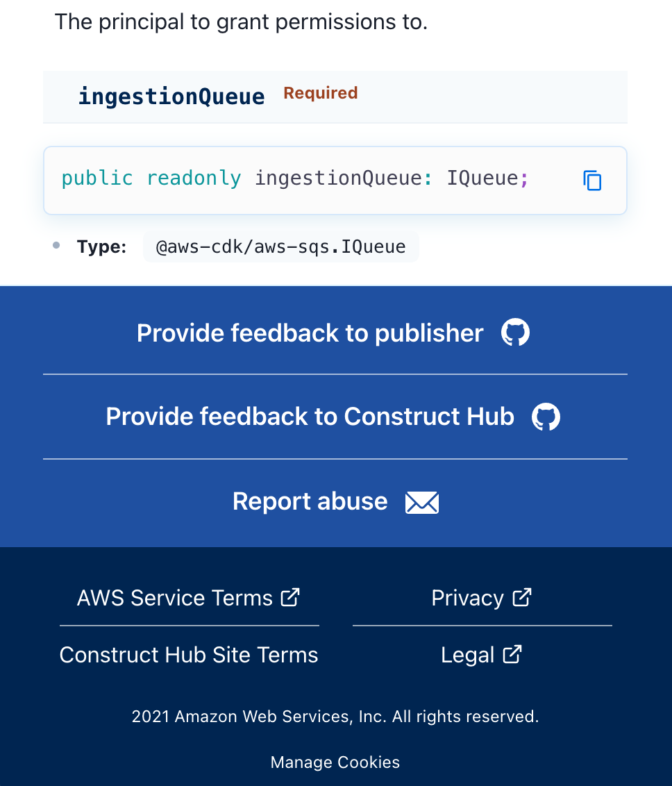Viewport: 672px width, 786px height.
Task: Click the external link icon next to Legal
Action: [513, 653]
